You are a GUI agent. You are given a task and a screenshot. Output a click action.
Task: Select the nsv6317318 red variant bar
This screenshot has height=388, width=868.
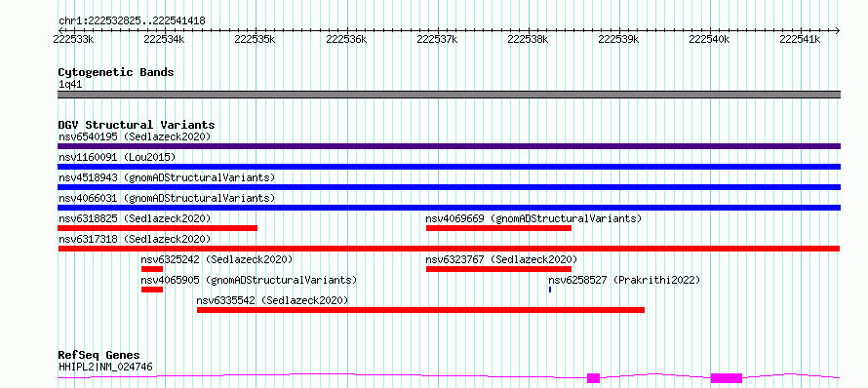pyautogui.click(x=449, y=249)
